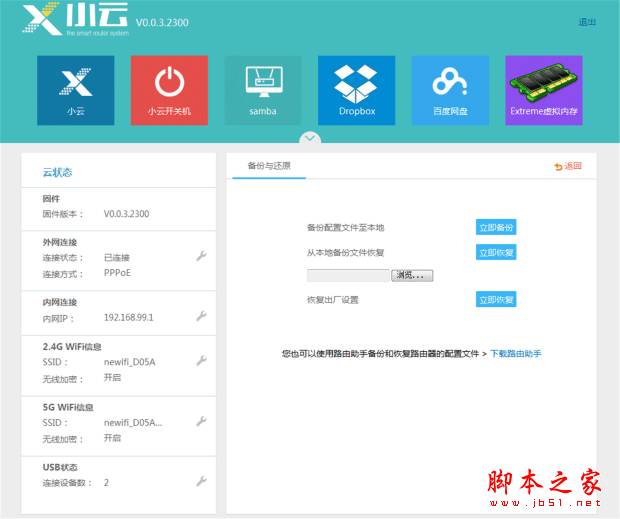The image size is (620, 519).
Task: Click the 2.4G SSID newifi_D05A
Action: (x=129, y=362)
